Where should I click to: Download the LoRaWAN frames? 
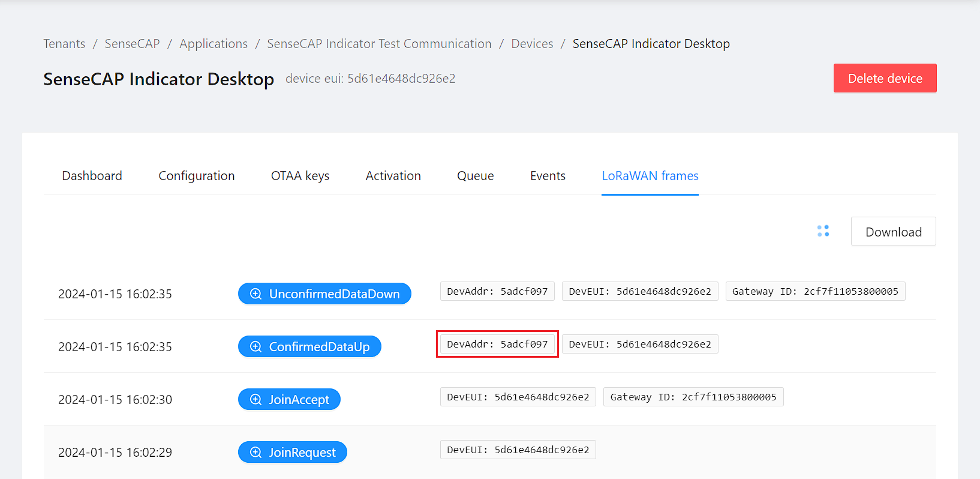pos(894,232)
